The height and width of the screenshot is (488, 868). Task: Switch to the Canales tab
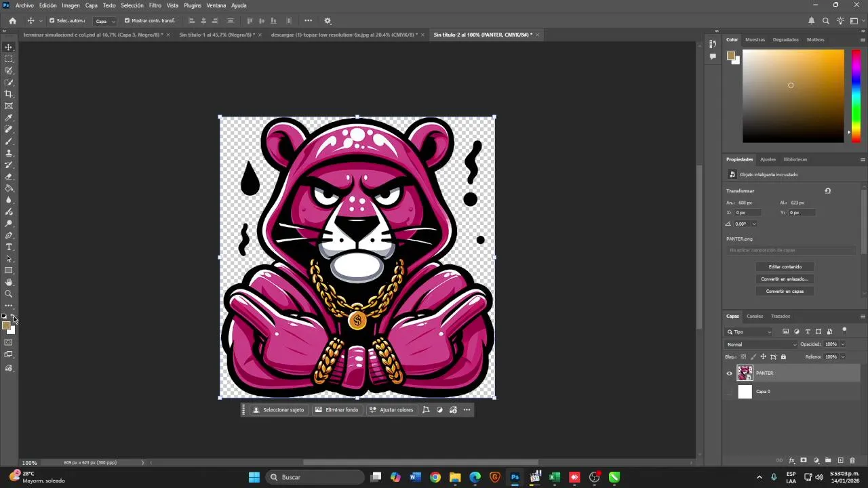(x=755, y=316)
